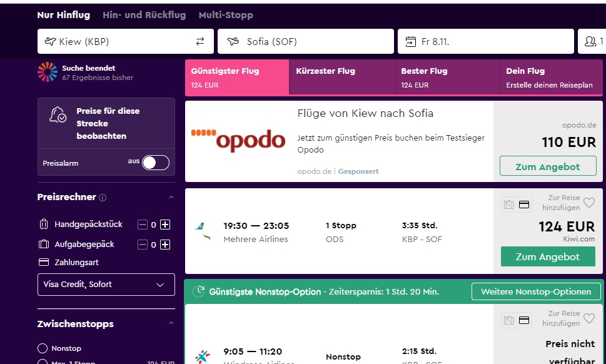Screen dimensions: 606x364
Task: Click the passengers icon in the search bar
Action: coord(590,42)
